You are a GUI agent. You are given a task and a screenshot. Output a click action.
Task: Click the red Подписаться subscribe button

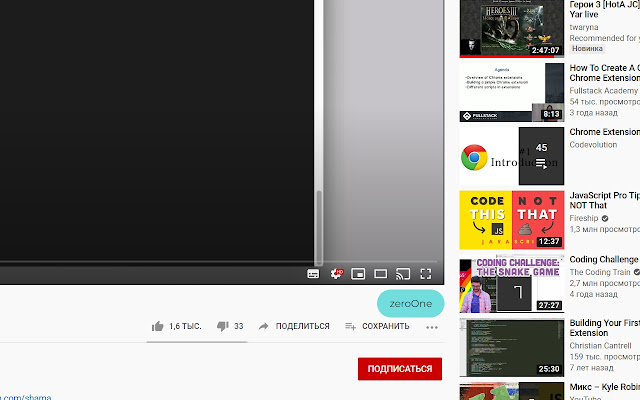pos(400,369)
